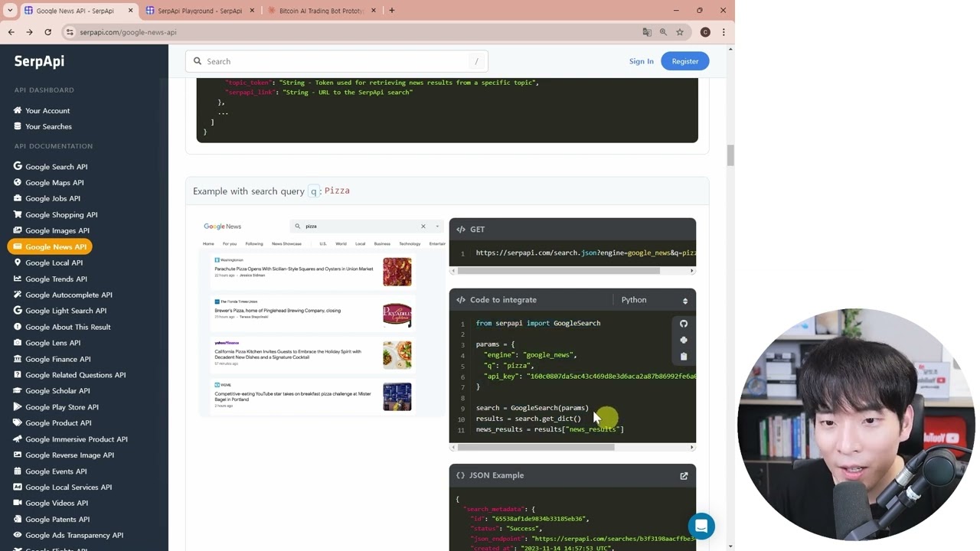
Task: Switch to the Bitcoin AI Trading Bot Prototype tab
Action: coord(322,11)
